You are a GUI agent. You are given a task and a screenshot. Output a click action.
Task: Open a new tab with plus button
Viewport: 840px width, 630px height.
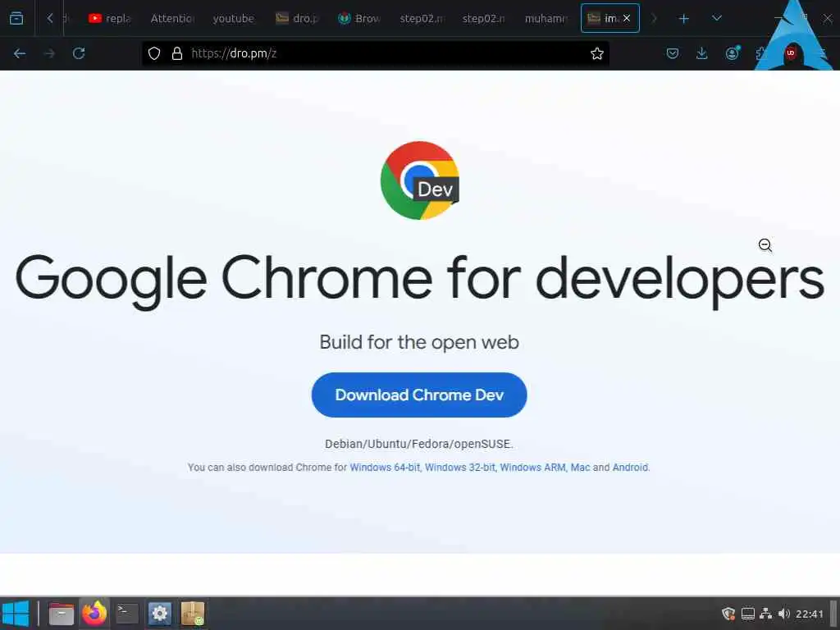(x=683, y=19)
